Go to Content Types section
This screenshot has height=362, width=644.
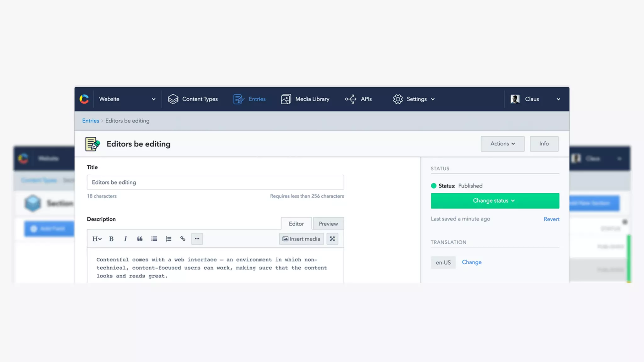point(192,99)
